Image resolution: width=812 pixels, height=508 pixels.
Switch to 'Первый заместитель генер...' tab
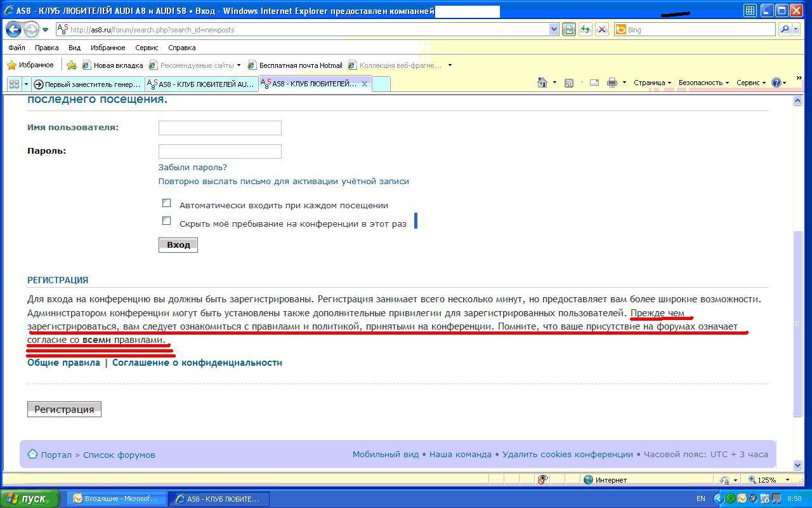click(88, 84)
